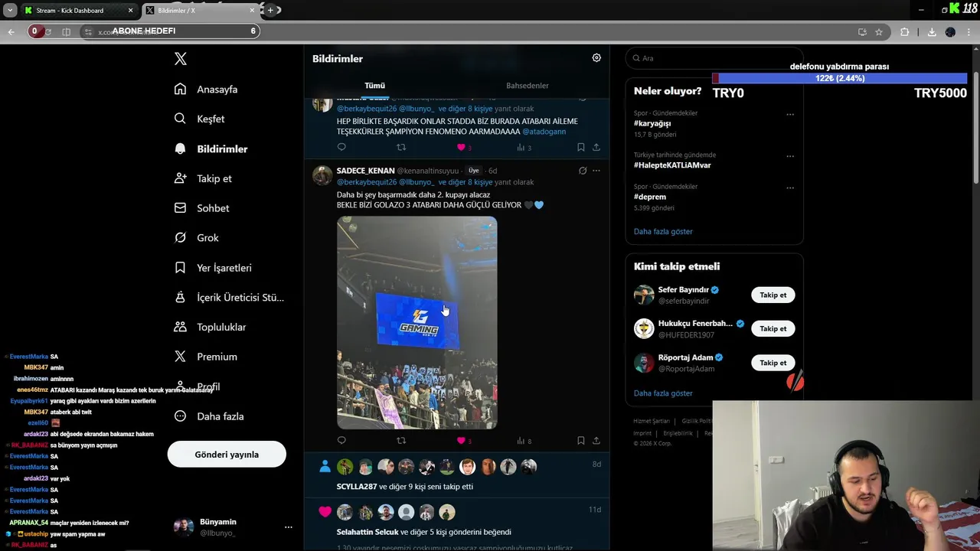Click the @atadogann mention link
The image size is (980, 551).
click(544, 132)
